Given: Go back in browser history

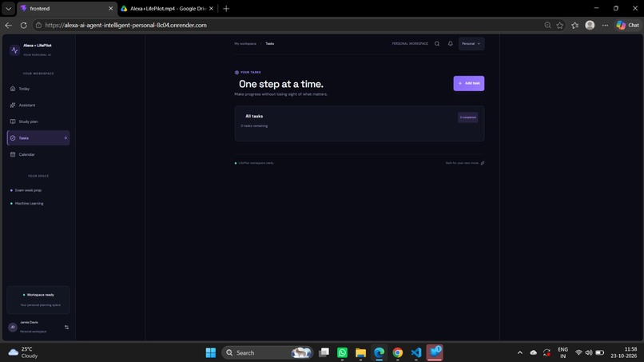Looking at the screenshot, I should [9, 25].
